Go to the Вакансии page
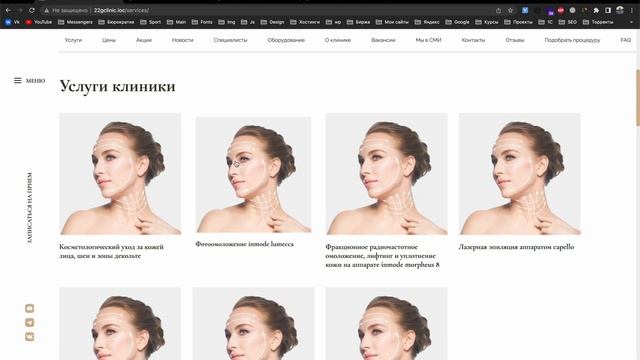640x360 pixels. [x=383, y=40]
